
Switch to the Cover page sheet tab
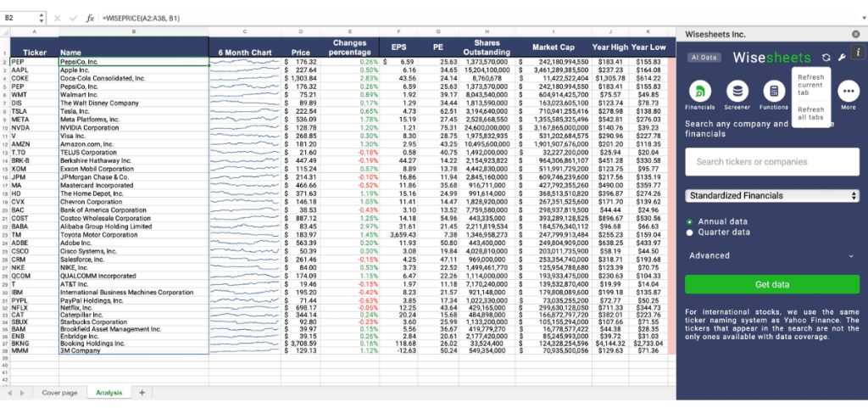coord(59,393)
